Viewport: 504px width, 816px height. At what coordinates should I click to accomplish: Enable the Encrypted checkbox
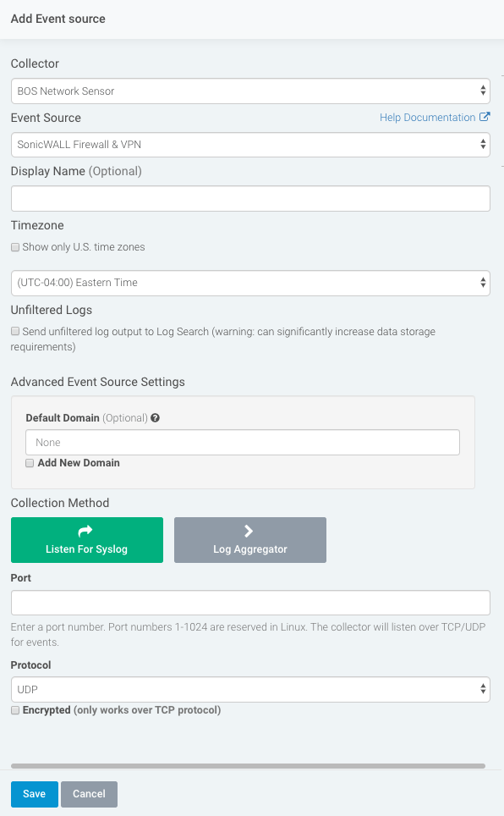[15, 710]
